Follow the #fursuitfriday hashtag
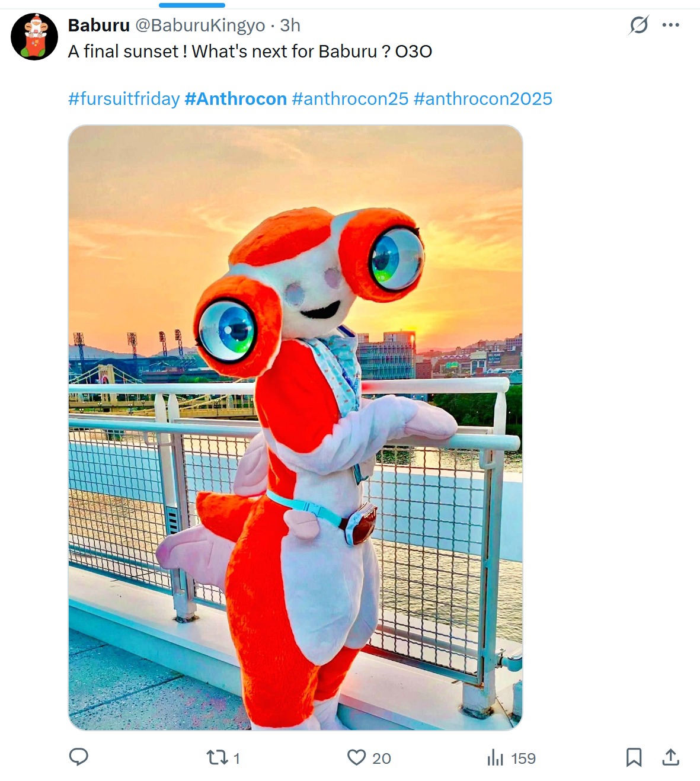 pos(124,98)
